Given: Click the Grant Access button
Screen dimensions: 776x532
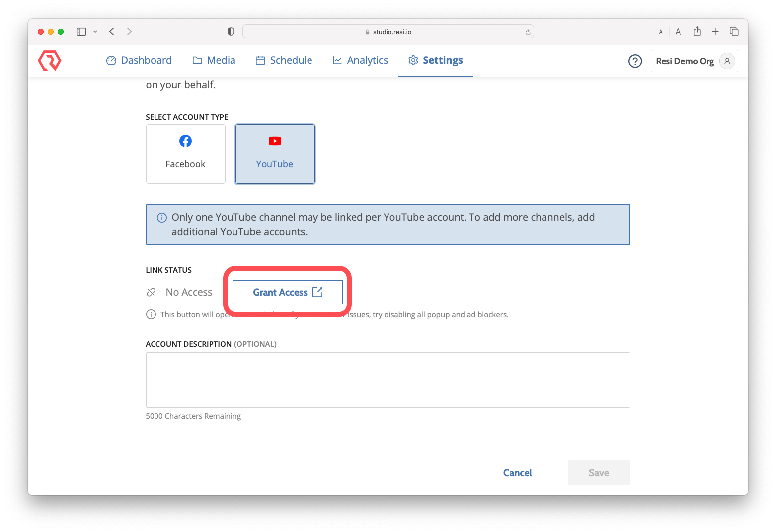Looking at the screenshot, I should tap(287, 292).
